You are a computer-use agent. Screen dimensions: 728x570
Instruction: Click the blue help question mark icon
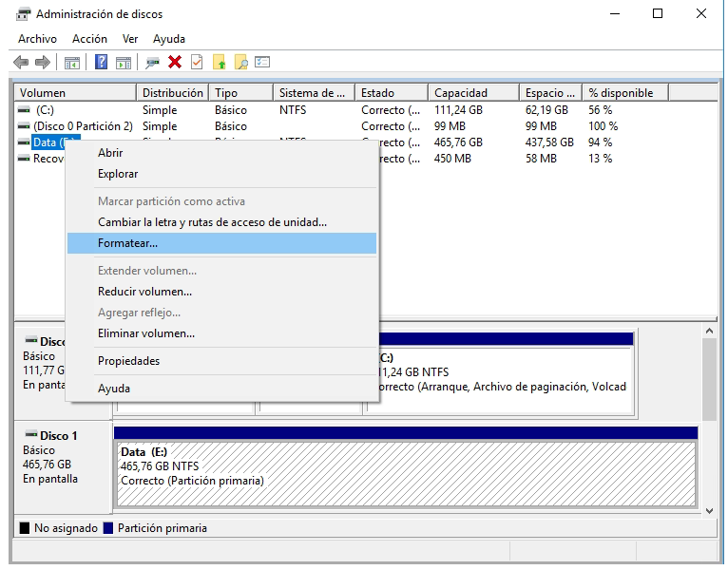tap(101, 63)
